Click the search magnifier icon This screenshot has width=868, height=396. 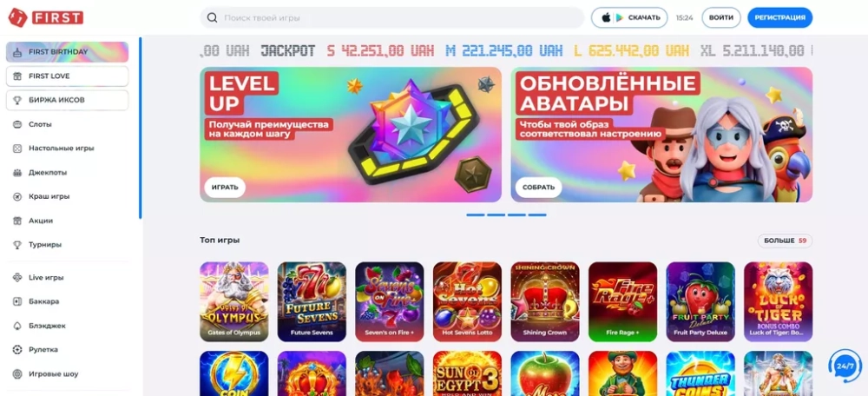(212, 17)
